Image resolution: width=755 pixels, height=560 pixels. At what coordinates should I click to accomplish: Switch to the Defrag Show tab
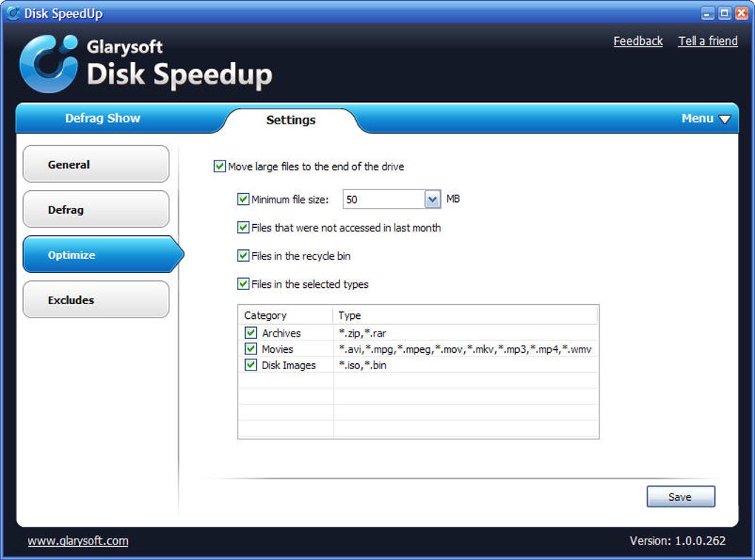click(103, 118)
